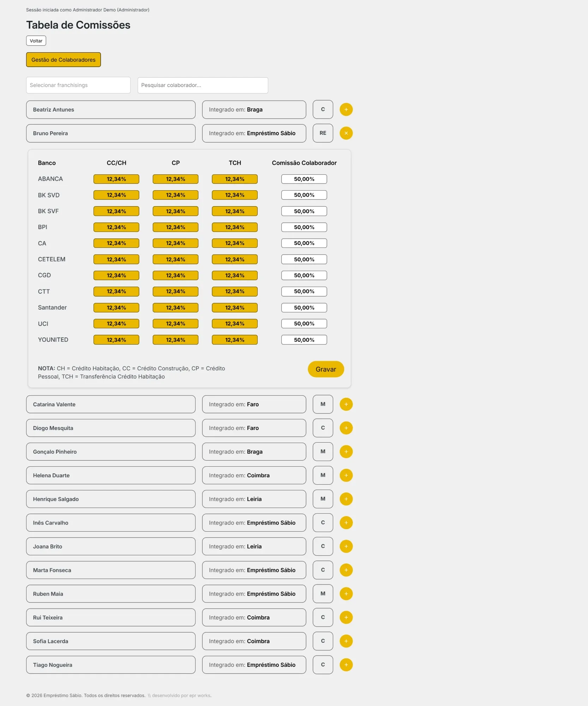Expand Inês Carvalho row plus icon
Image resolution: width=588 pixels, height=706 pixels.
coord(346,522)
